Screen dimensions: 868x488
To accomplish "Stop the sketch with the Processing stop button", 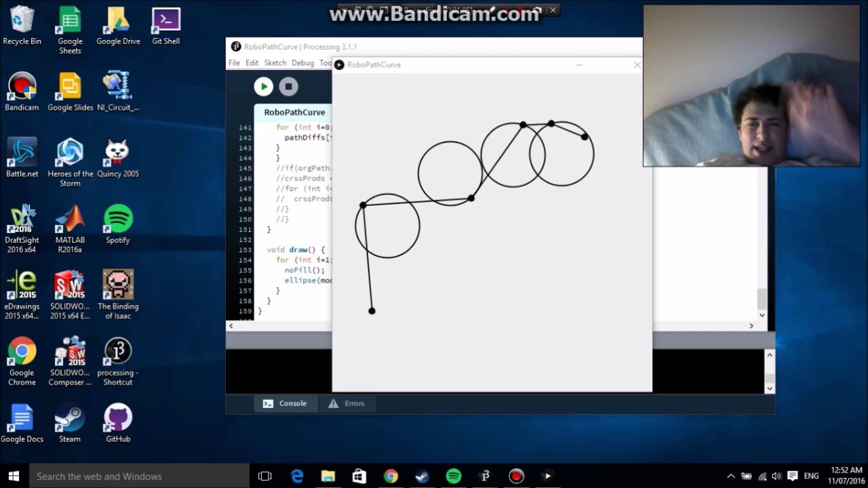I will (x=288, y=86).
